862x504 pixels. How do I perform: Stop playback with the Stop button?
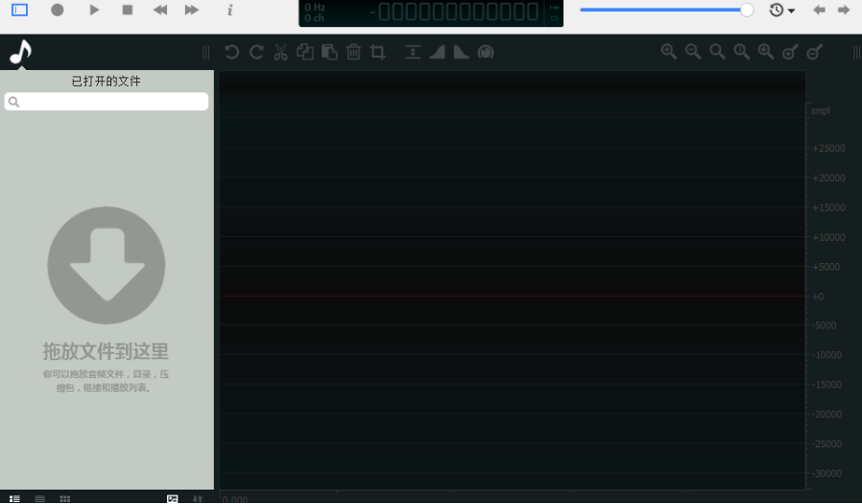tap(128, 10)
